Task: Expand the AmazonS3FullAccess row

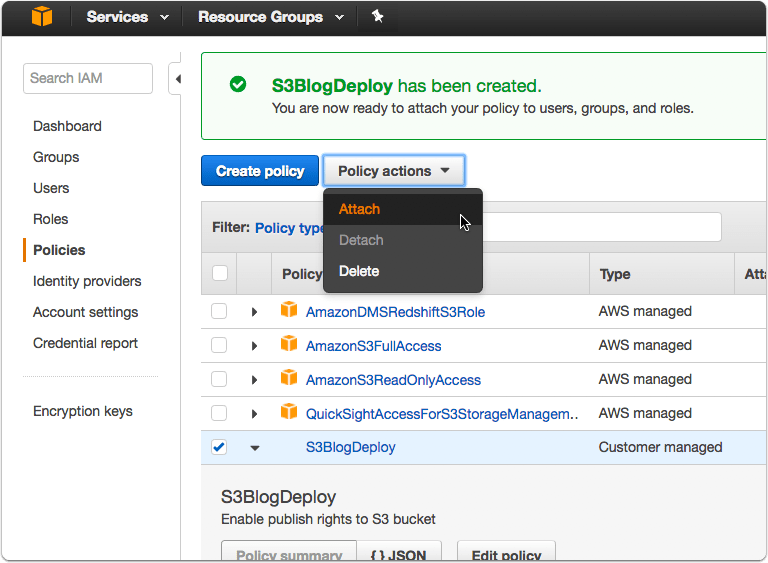Action: [x=254, y=346]
